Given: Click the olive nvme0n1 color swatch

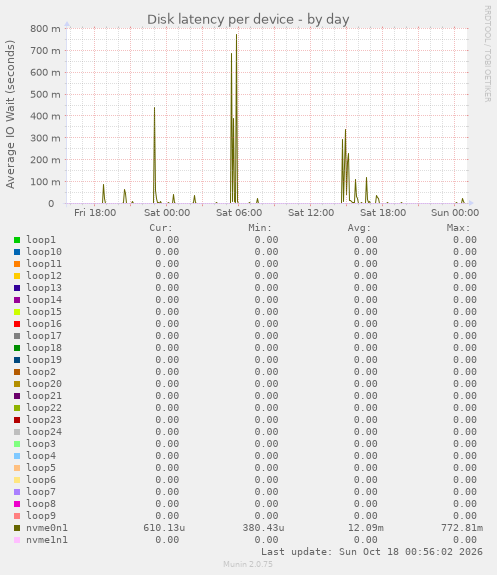Looking at the screenshot, I should tap(17, 528).
